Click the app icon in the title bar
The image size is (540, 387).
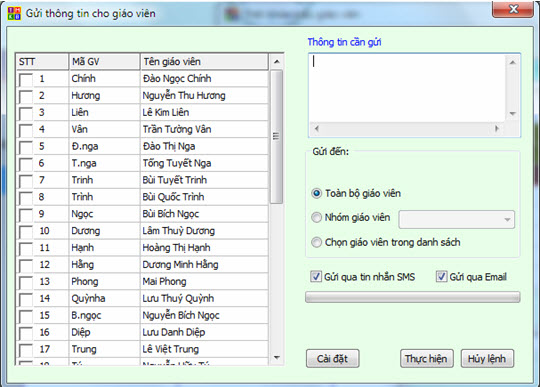(x=14, y=13)
